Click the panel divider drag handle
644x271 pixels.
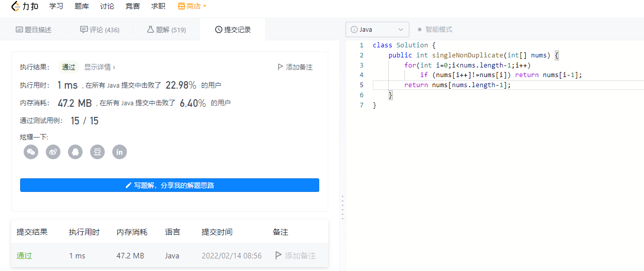342,207
